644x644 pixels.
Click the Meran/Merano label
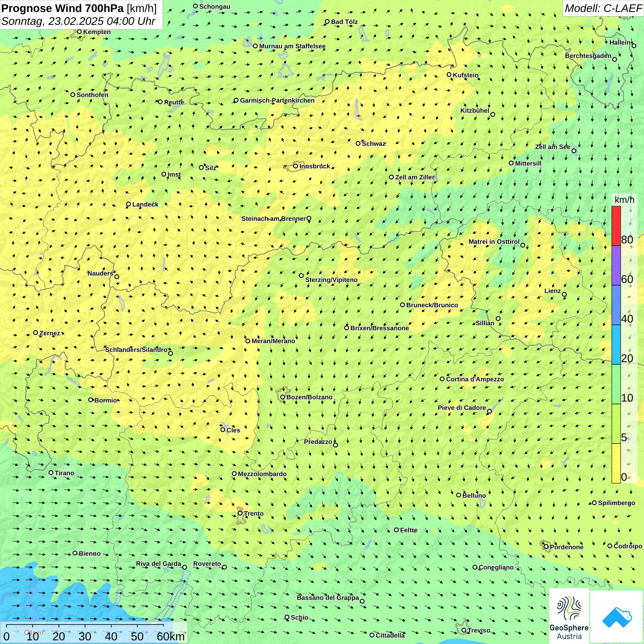coord(273,341)
